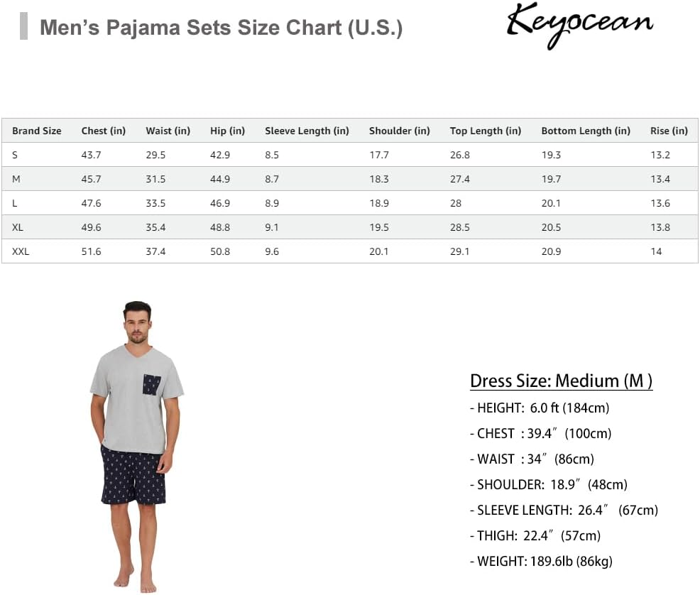Screen dimensions: 700x595
Task: Click the HEIGHT 6.0 ft line
Action: tap(540, 408)
